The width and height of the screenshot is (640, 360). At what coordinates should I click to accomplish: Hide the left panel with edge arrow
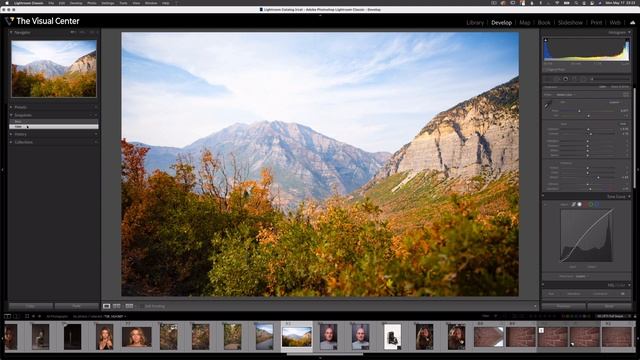2,169
